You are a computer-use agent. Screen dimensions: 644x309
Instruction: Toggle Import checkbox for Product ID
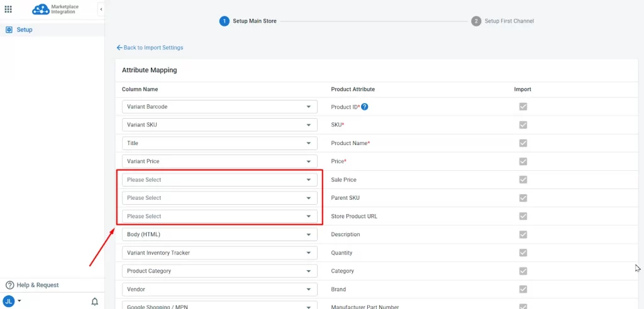pyautogui.click(x=523, y=107)
